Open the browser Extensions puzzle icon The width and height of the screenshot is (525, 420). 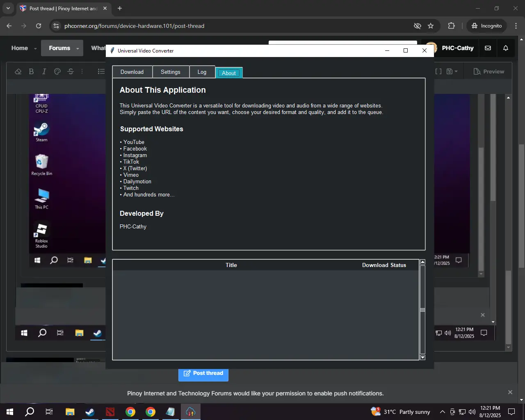(451, 26)
